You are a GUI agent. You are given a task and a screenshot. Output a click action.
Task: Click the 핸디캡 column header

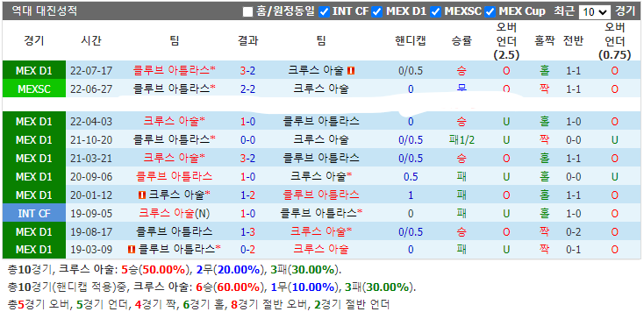[x=411, y=40]
